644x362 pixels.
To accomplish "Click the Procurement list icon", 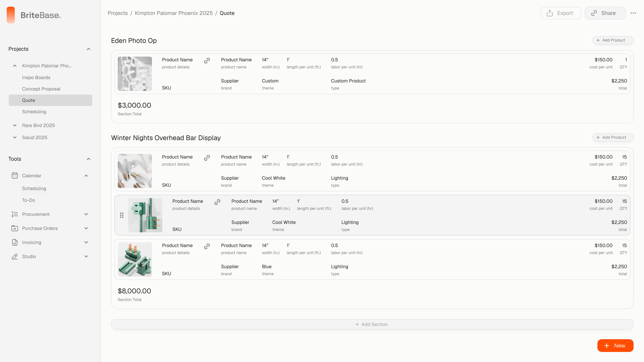I will [15, 214].
